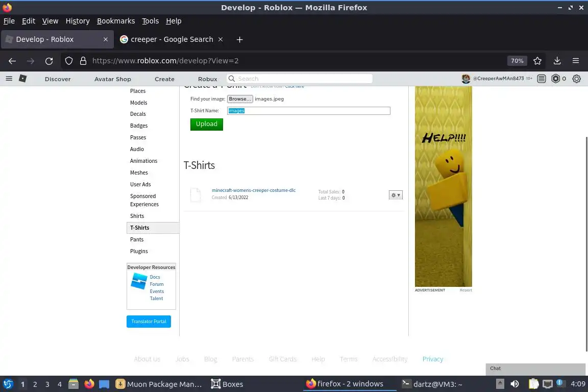Screen dimensions: 588x392
Task: Select Decals in the sidebar
Action: (138, 114)
